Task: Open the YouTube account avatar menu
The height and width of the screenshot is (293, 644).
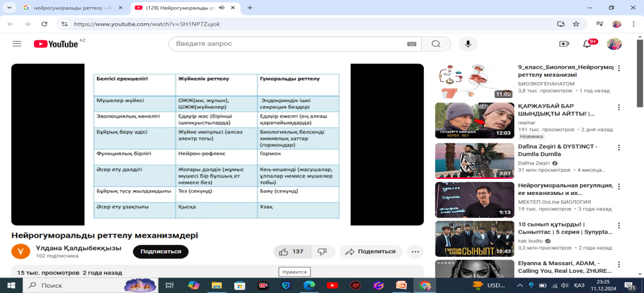Action: 614,44
